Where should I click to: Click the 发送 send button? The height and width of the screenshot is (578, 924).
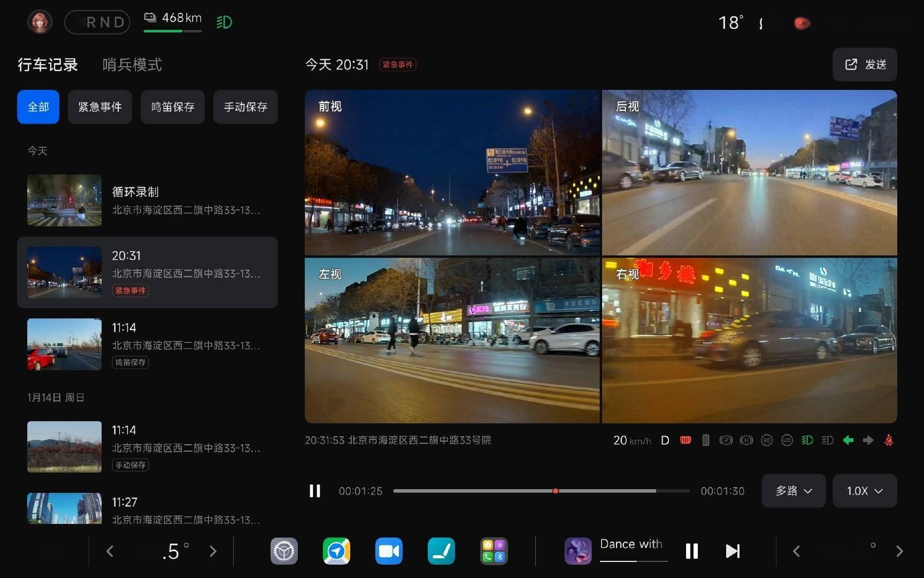[865, 65]
